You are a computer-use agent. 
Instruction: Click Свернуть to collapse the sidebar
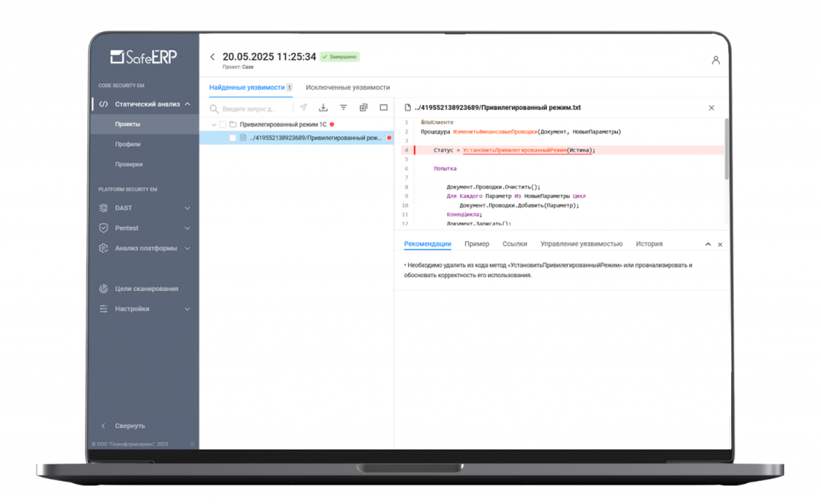(130, 425)
